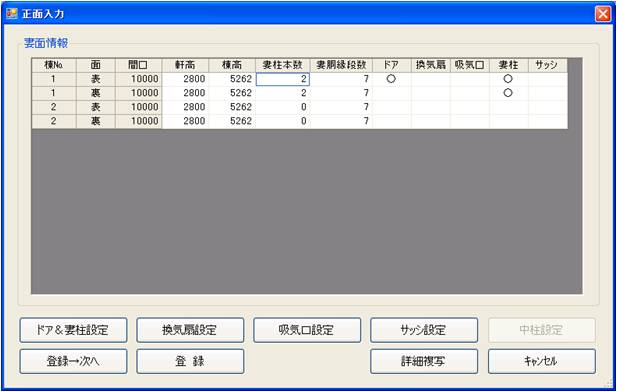Click the 正面入力 title bar app icon
617x392 pixels.
12,14
